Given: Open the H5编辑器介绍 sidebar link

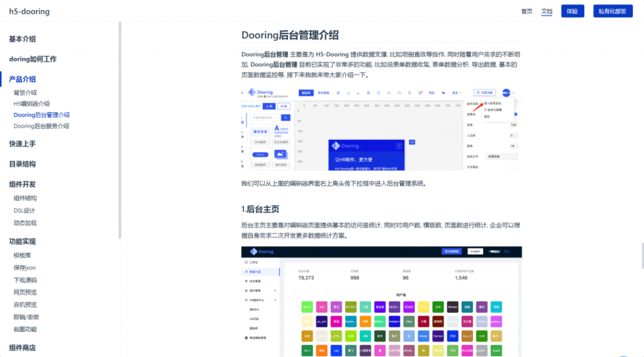Looking at the screenshot, I should click(x=31, y=104).
